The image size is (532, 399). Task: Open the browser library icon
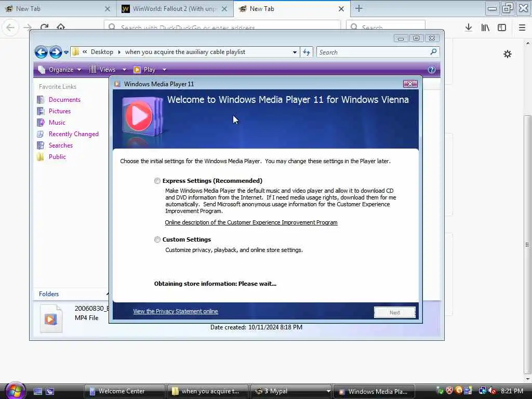tap(485, 28)
